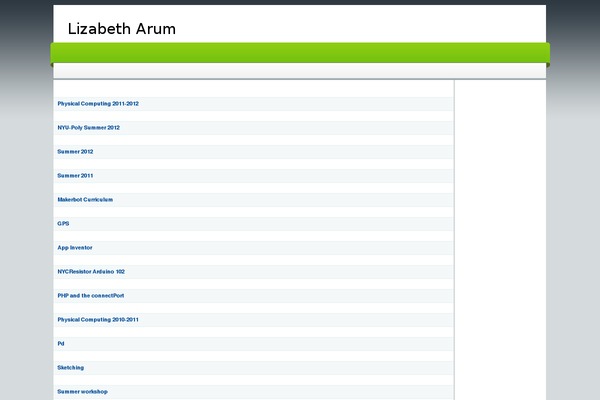Open the Sketching link
The height and width of the screenshot is (400, 600).
(70, 368)
